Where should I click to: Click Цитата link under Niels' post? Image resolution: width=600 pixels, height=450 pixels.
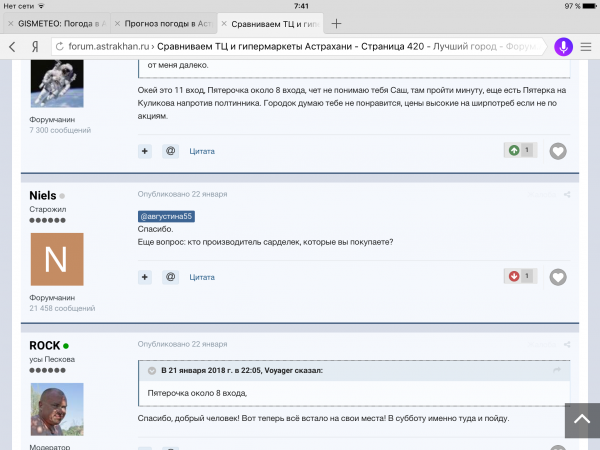pos(202,277)
